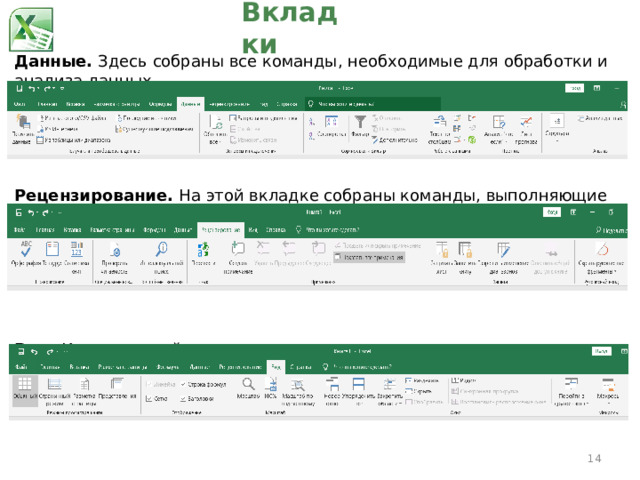This screenshot has width=640, height=480.
Task: Click Zoom to Selection icon in View ribbon
Action: pos(298,385)
